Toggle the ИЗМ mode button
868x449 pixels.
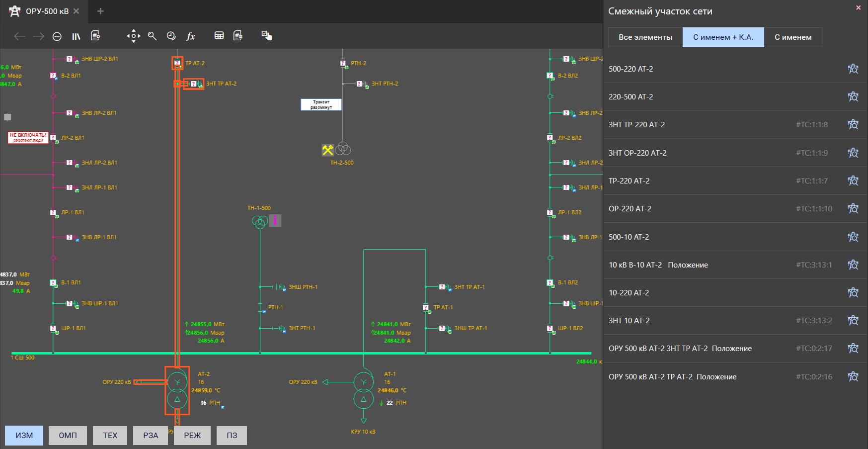pyautogui.click(x=24, y=436)
